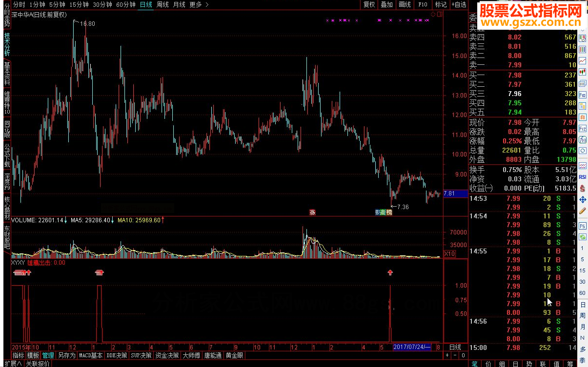588x367 pixels.
Task: Click the 画线 drawing button
Action: click(x=405, y=4)
